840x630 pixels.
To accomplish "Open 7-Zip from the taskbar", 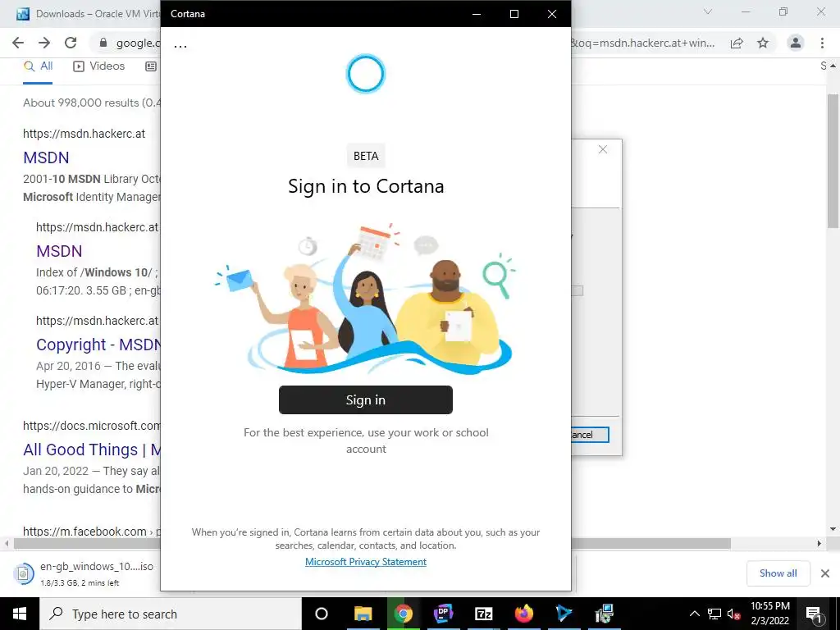I will 483,614.
